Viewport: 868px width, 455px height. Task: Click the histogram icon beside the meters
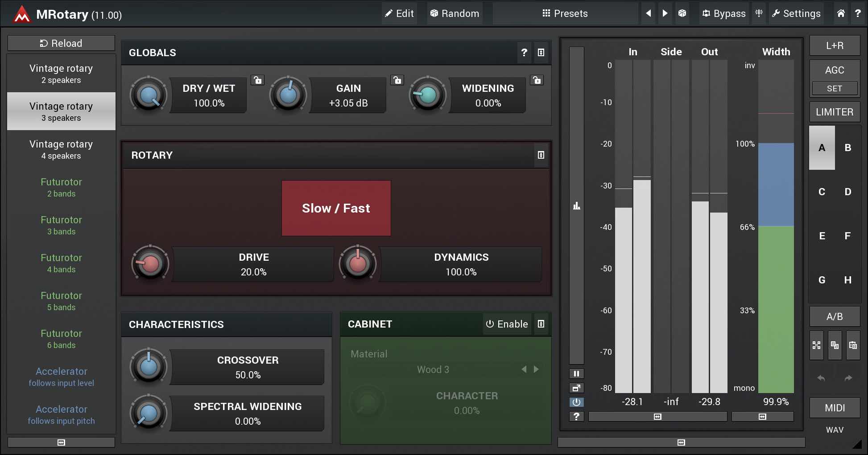click(x=576, y=206)
